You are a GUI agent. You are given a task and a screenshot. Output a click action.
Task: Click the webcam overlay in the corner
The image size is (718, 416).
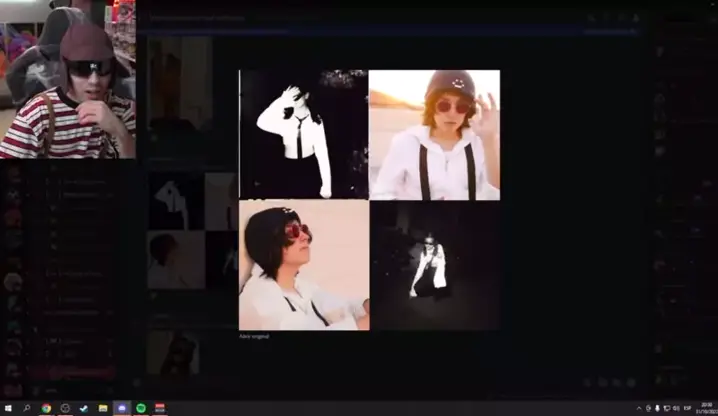[67, 79]
